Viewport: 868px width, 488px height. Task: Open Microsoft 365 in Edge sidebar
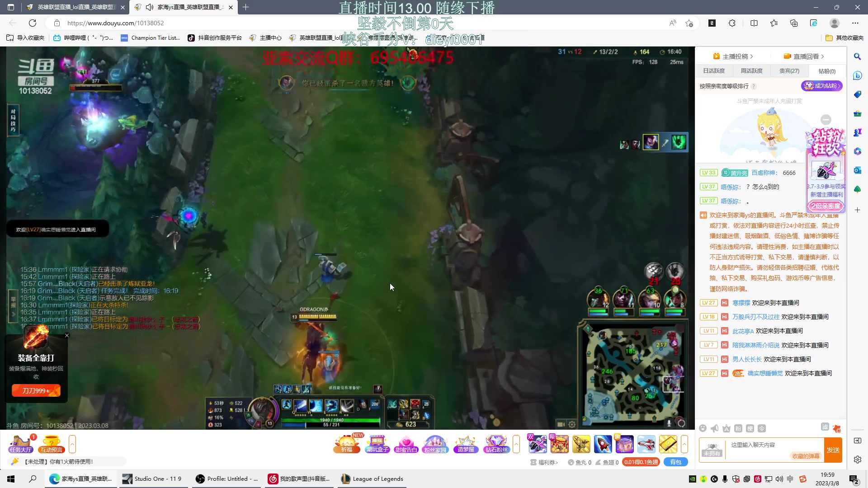pos(857,151)
